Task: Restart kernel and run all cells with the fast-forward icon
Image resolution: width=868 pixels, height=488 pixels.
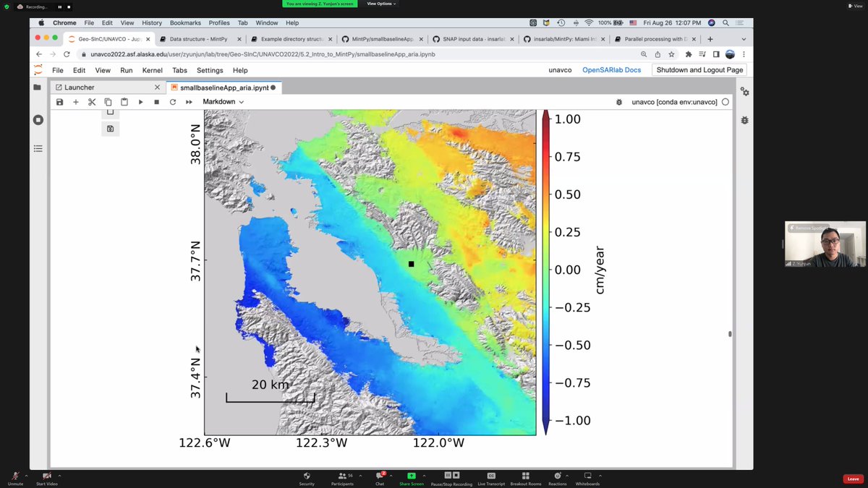Action: coord(189,102)
